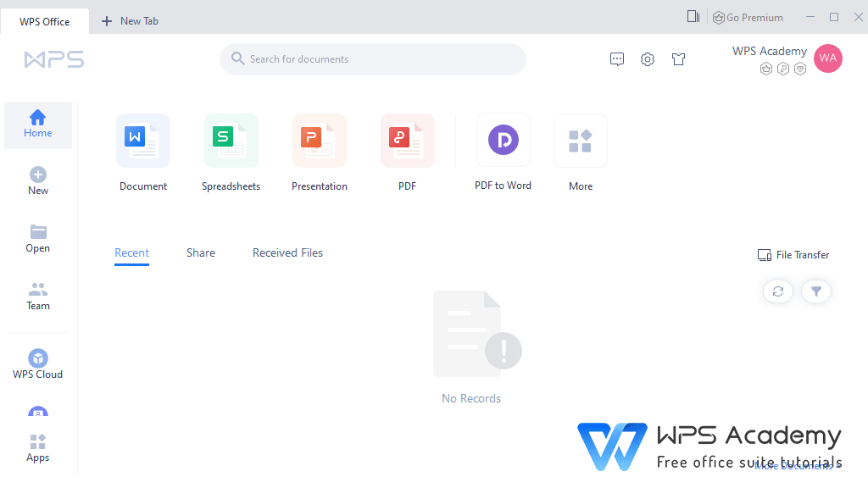Viewport: 868px width, 488px height.
Task: Switch to the Share tab
Action: tap(200, 252)
